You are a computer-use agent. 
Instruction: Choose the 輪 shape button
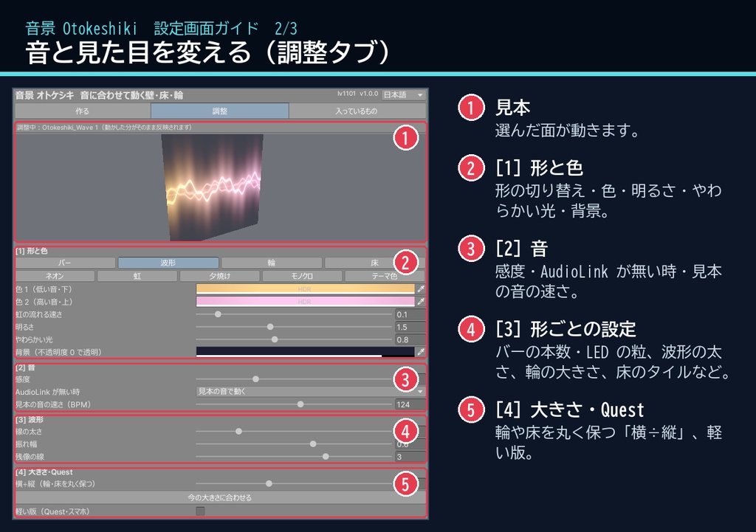pyautogui.click(x=272, y=263)
